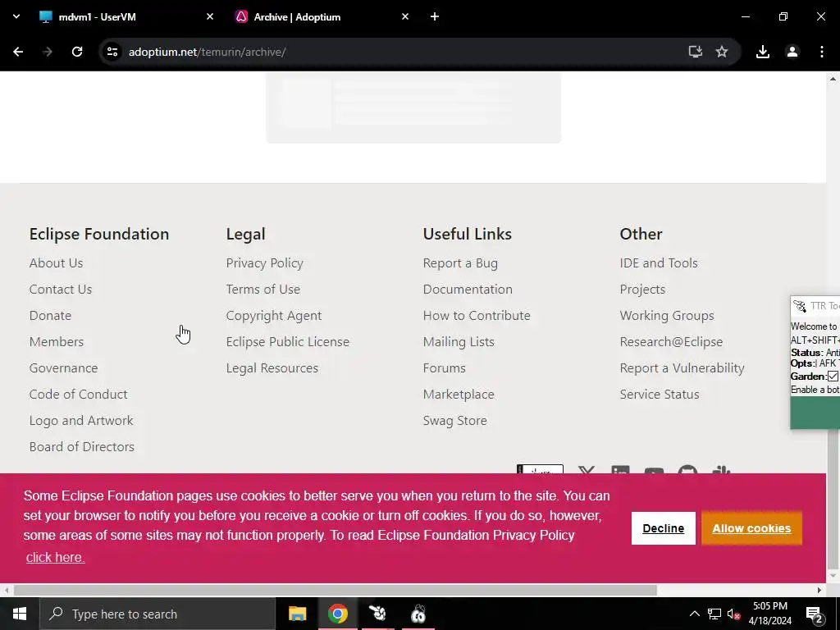The width and height of the screenshot is (840, 630).
Task: Open a new browser tab
Action: pos(435,16)
